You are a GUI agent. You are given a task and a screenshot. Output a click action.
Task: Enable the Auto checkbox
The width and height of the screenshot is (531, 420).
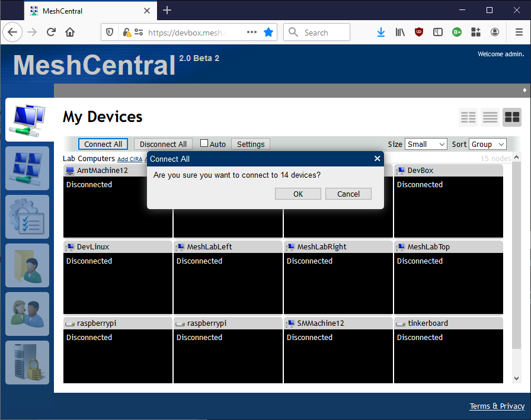coord(203,143)
